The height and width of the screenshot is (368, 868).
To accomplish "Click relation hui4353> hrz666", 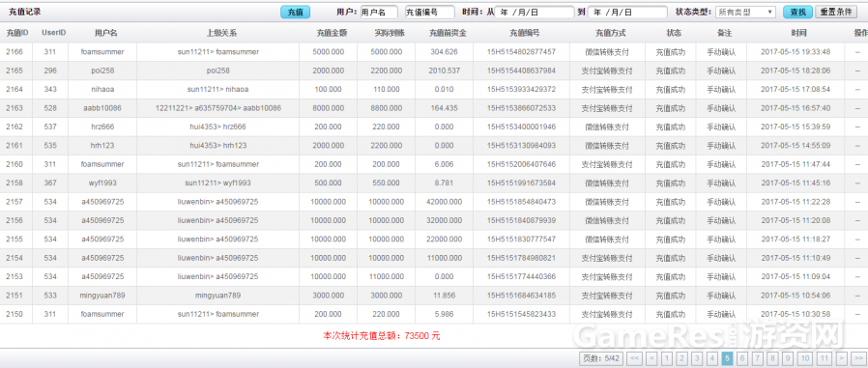I will coord(218,127).
